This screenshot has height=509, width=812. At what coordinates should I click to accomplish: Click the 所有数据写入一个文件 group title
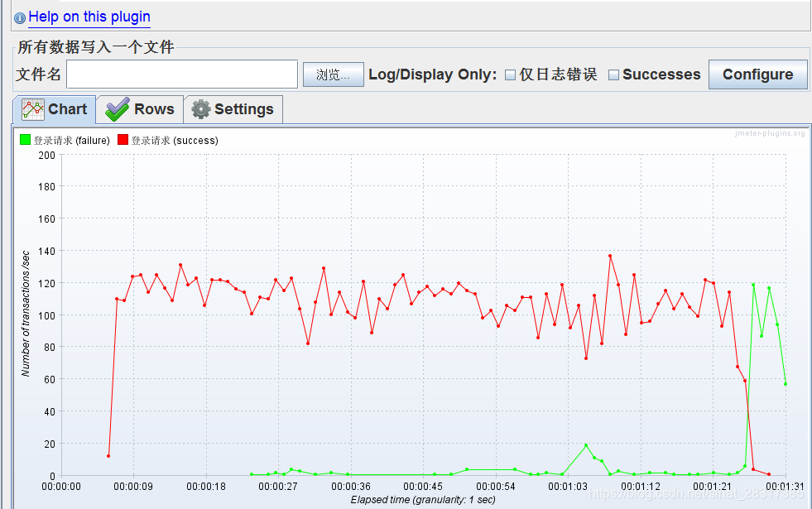(96, 47)
